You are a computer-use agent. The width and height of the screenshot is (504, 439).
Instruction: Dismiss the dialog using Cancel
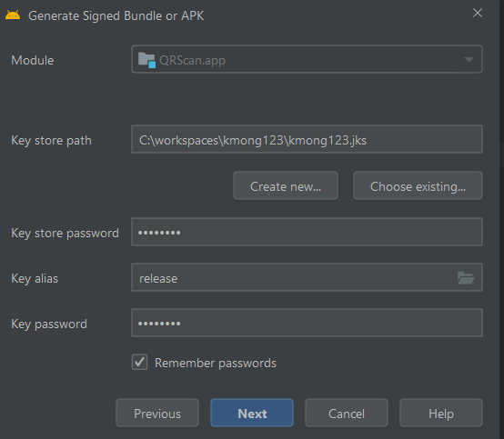pos(347,413)
